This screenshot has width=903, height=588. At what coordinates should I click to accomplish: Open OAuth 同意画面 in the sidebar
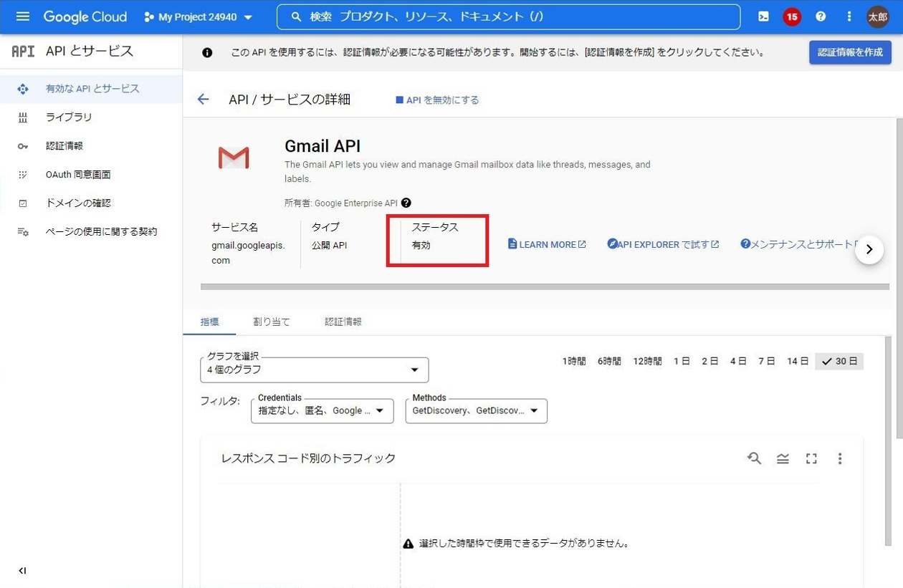click(x=91, y=175)
